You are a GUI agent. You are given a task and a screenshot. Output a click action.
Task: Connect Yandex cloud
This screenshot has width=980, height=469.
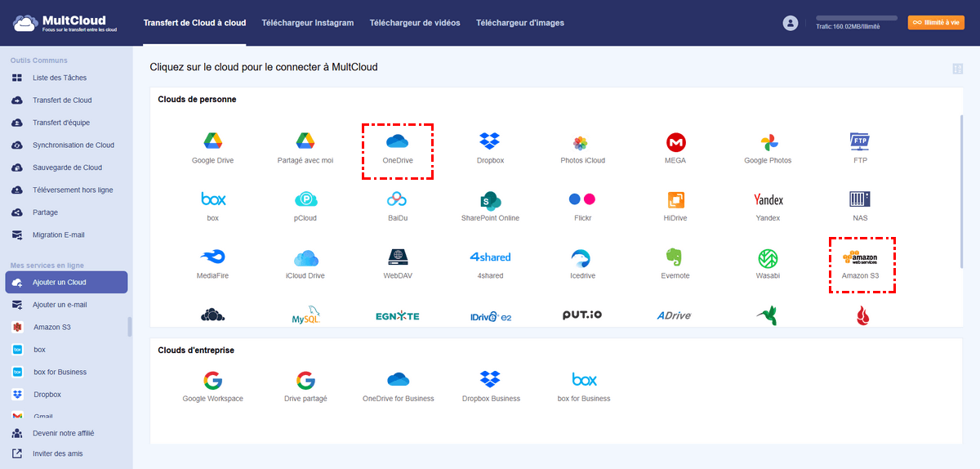768,207
